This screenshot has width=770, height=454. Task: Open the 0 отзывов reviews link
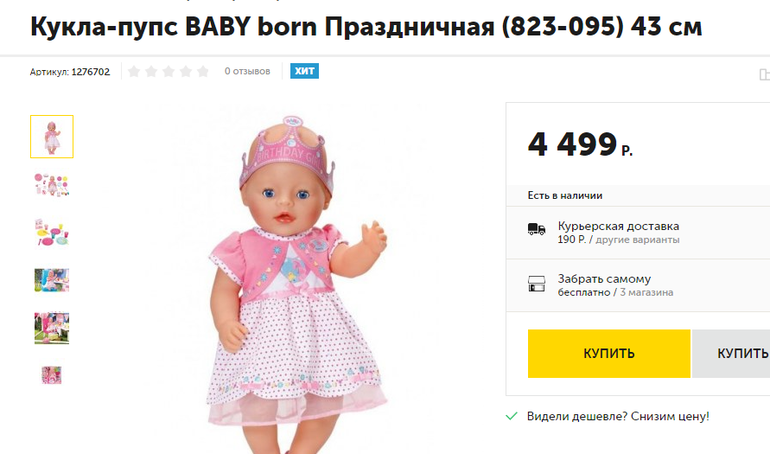click(x=248, y=71)
